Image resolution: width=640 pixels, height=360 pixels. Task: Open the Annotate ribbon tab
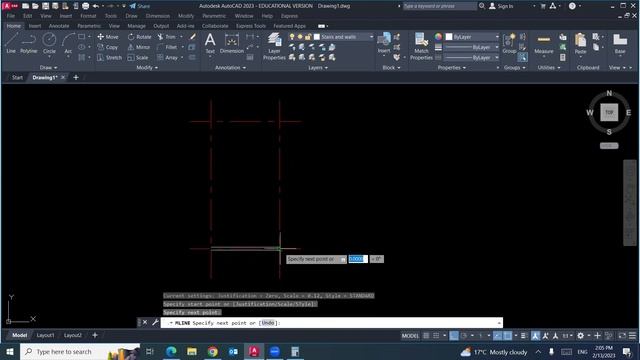pyautogui.click(x=59, y=26)
